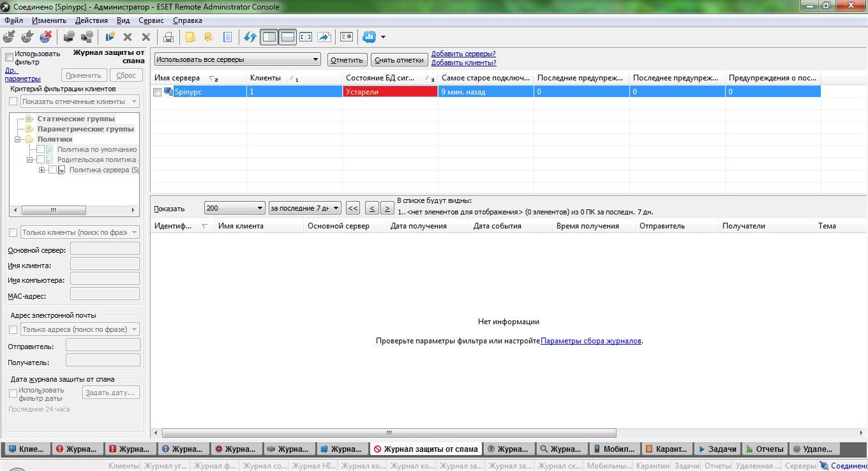Expand the Политика сервера tree node
Viewport: 868px width, 471px height.
tap(42, 170)
